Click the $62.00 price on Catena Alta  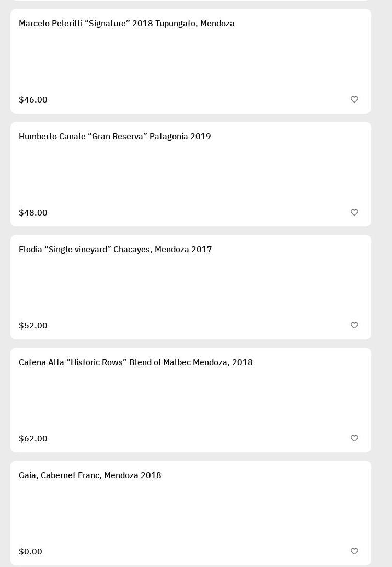point(33,438)
